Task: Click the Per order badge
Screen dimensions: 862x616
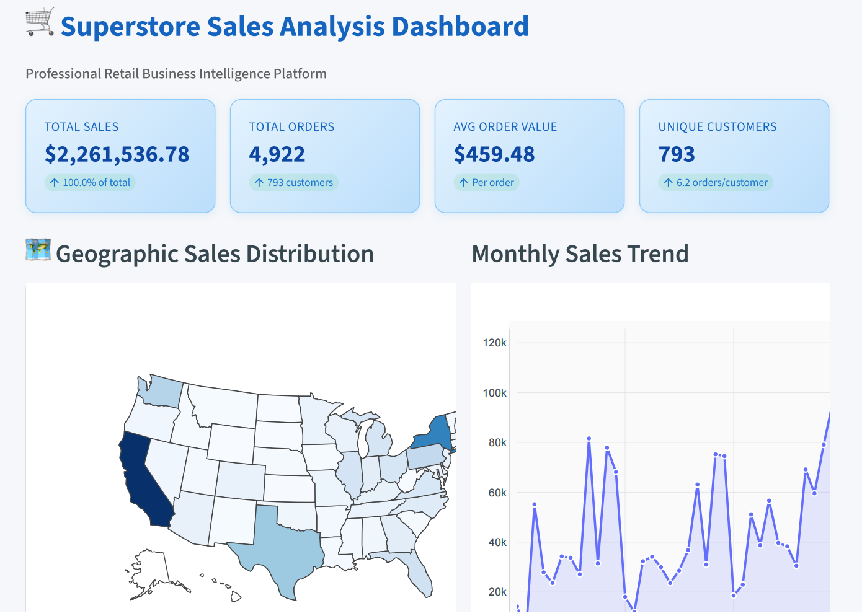Action: click(x=486, y=182)
